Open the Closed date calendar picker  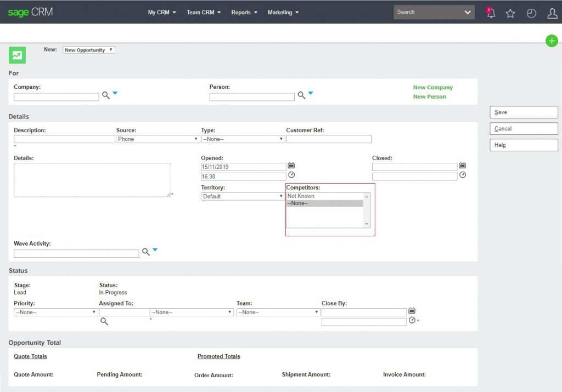point(462,166)
